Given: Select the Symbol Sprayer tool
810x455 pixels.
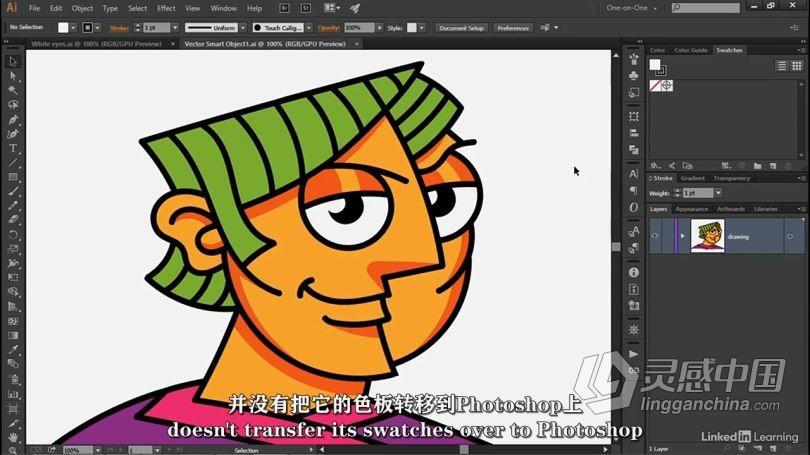Looking at the screenshot, I should point(13,379).
